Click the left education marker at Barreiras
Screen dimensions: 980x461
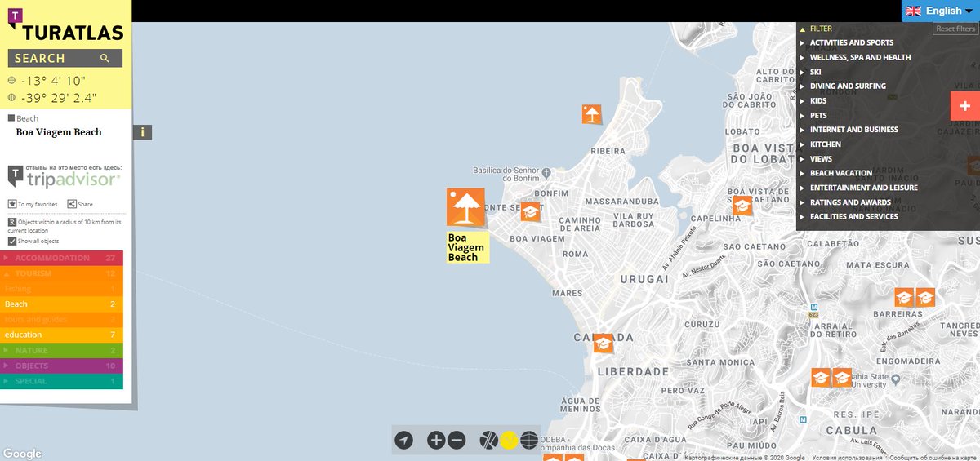pos(904,297)
